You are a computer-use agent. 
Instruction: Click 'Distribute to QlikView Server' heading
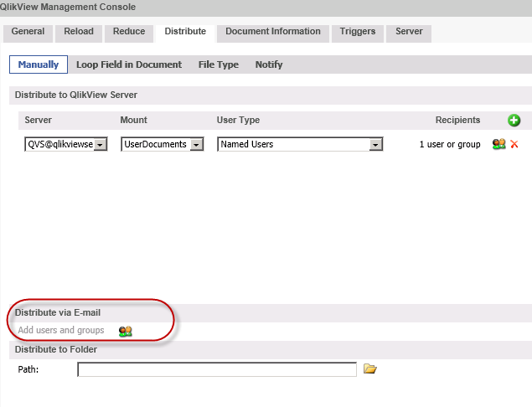[76, 95]
